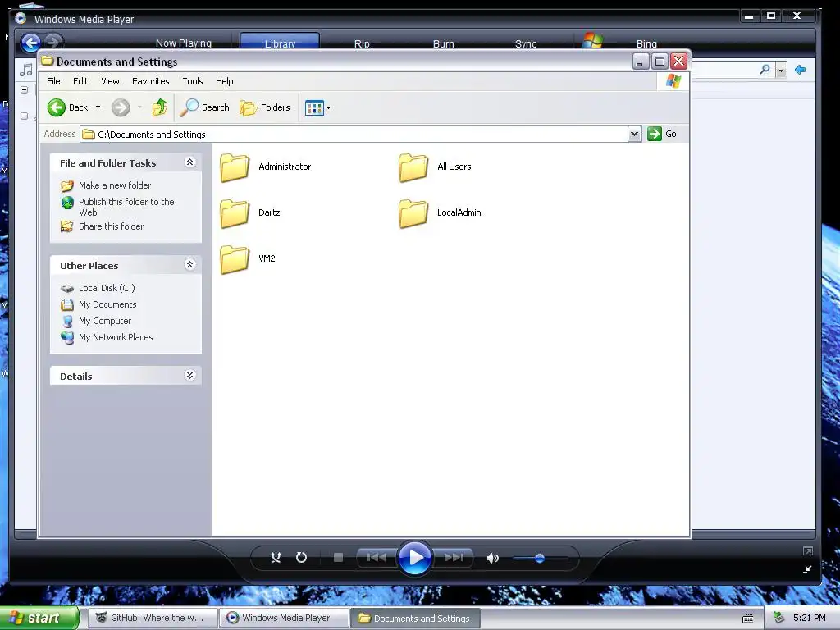The height and width of the screenshot is (630, 840).
Task: Click the Share this folder icon
Action: (67, 226)
